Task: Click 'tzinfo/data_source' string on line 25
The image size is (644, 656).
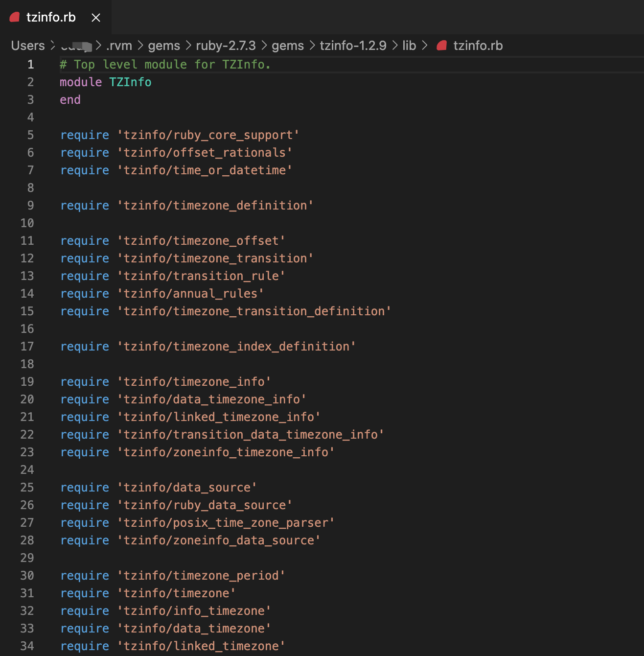Action: [x=187, y=487]
